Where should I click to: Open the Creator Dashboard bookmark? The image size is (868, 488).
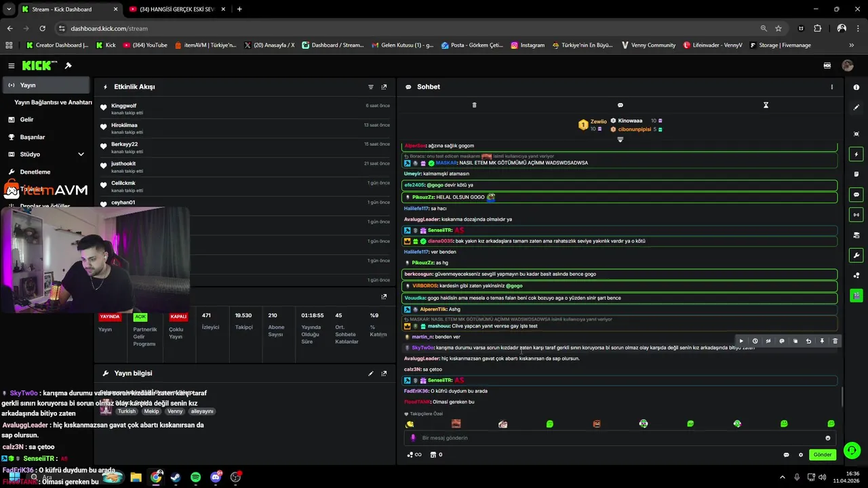tap(58, 45)
